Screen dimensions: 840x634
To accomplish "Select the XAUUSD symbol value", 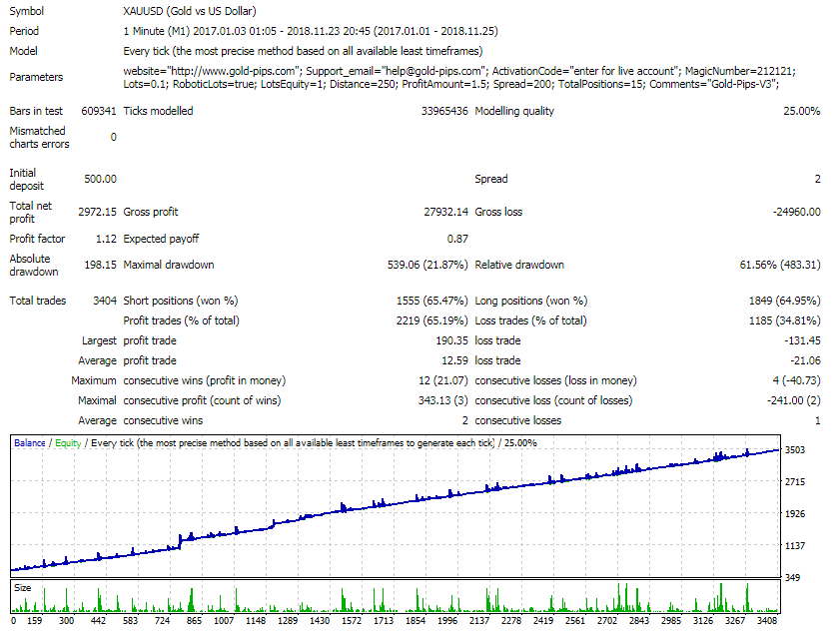I will (144, 11).
